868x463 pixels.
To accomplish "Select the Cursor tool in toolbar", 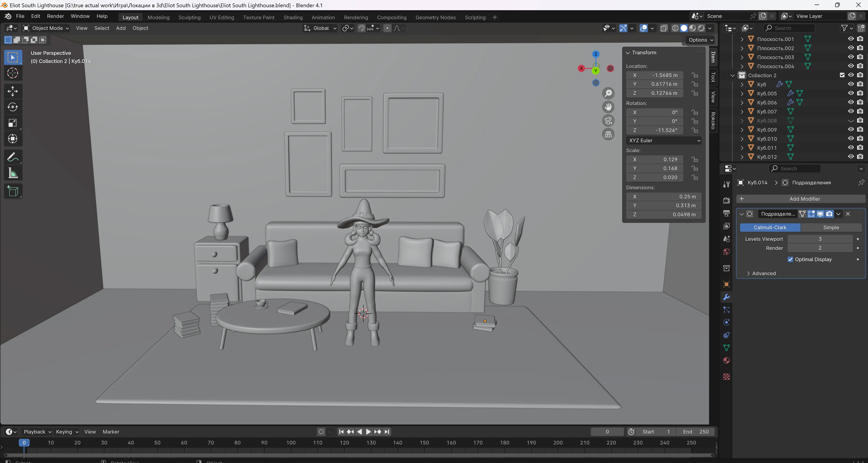I will tap(13, 73).
